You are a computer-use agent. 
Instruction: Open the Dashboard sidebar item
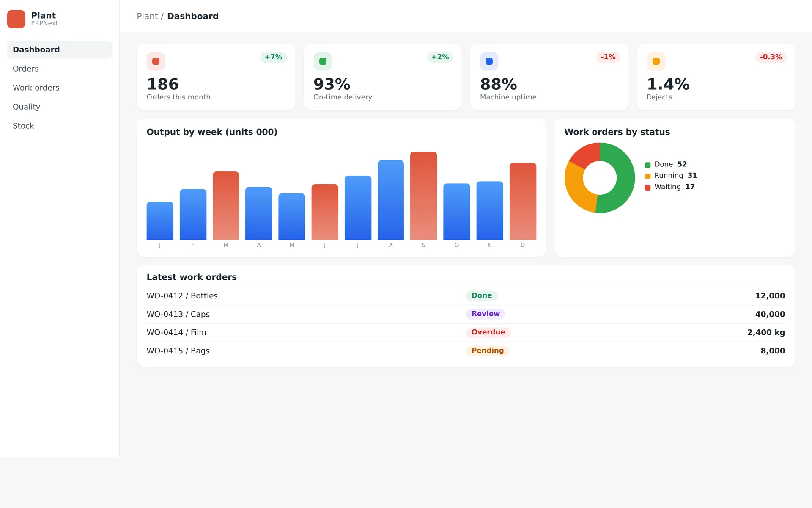[60, 50]
